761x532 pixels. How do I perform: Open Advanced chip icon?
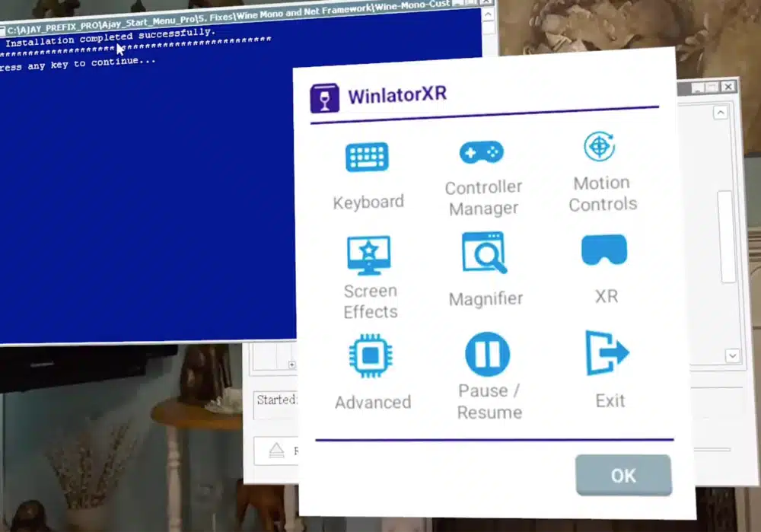tap(371, 355)
